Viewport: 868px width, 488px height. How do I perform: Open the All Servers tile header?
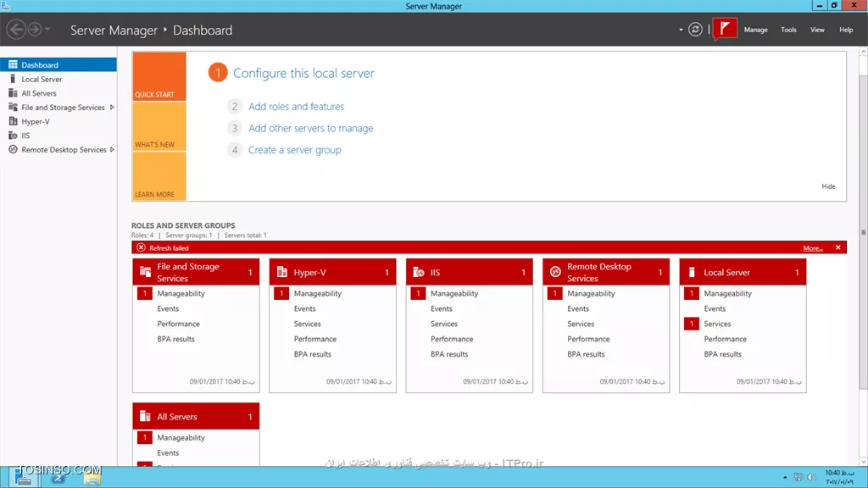(196, 416)
